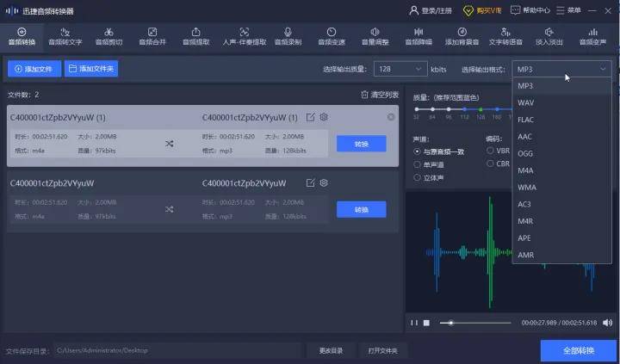Viewport: 620px width, 364px height.
Task: Pause the audio preview playback
Action: [x=414, y=323]
